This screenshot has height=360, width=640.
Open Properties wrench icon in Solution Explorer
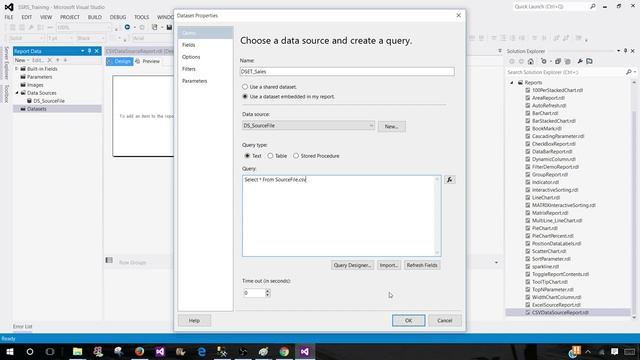(x=580, y=62)
